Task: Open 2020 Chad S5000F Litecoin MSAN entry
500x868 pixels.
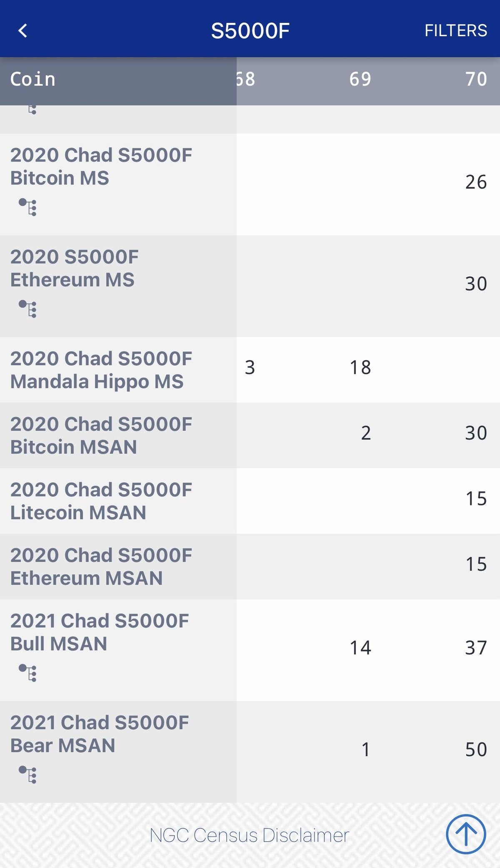Action: click(101, 501)
